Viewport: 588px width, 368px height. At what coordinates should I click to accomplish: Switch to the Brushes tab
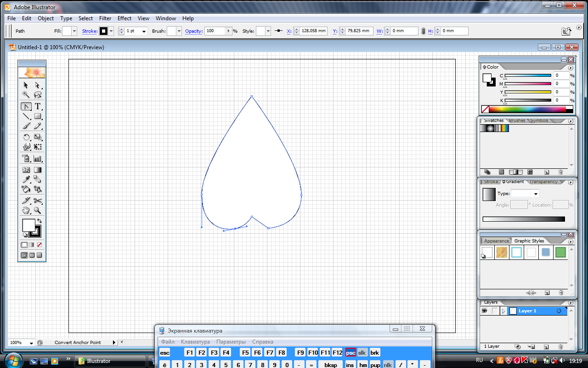pyautogui.click(x=517, y=121)
